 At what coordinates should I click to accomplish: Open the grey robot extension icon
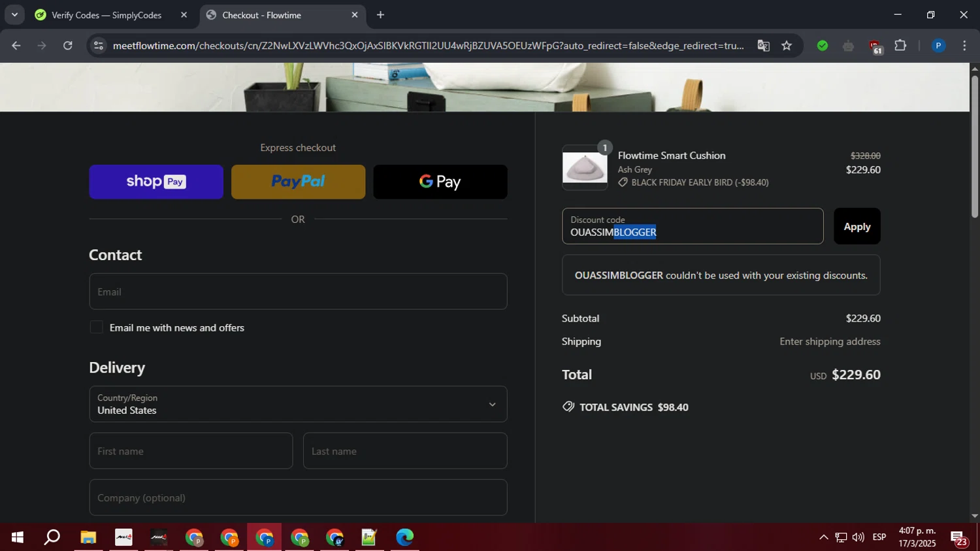[848, 46]
